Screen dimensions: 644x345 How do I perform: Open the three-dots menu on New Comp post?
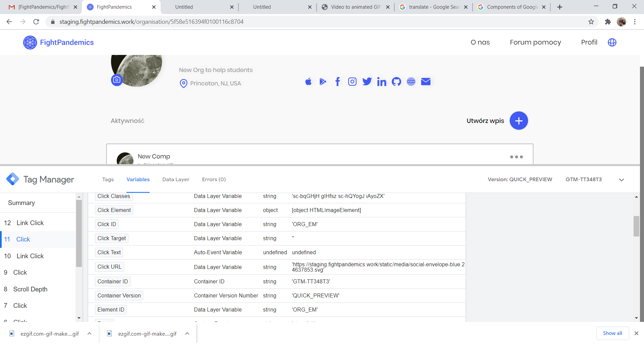point(516,157)
